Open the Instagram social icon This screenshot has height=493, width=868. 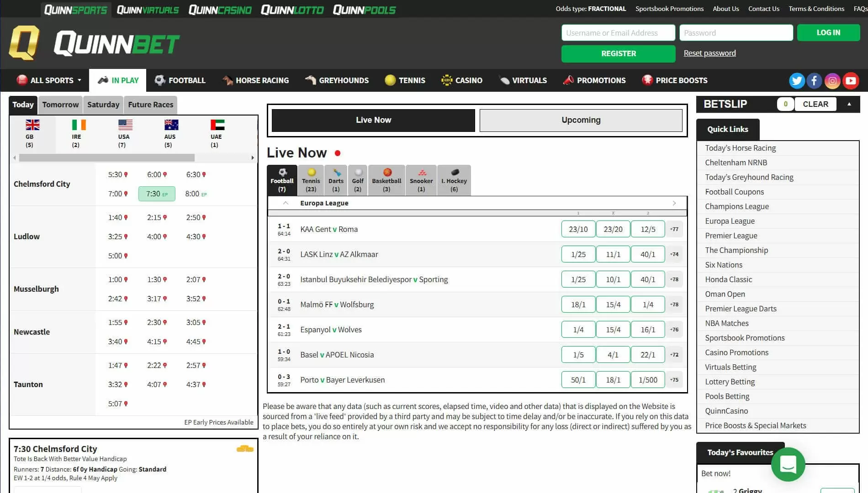(832, 81)
